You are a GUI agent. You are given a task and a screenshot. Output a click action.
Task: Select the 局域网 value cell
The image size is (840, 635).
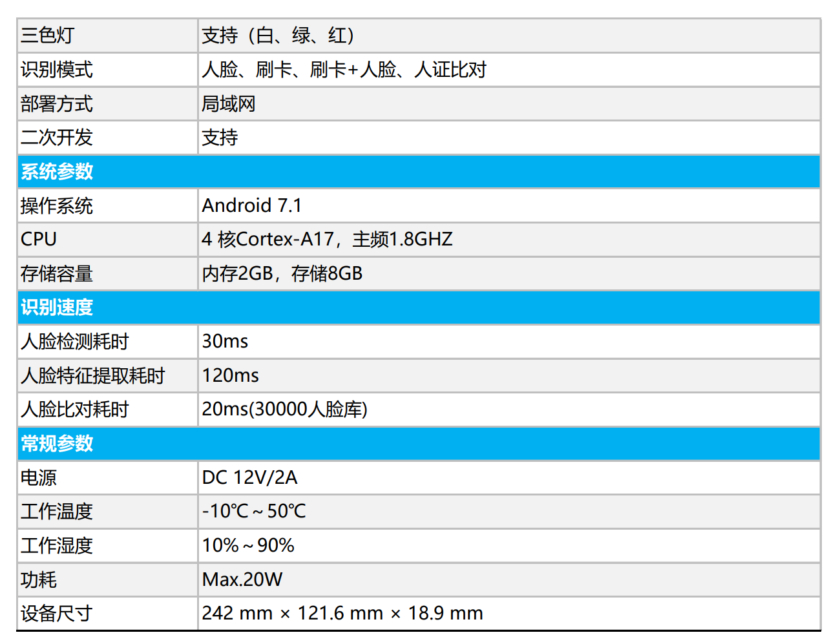[229, 104]
